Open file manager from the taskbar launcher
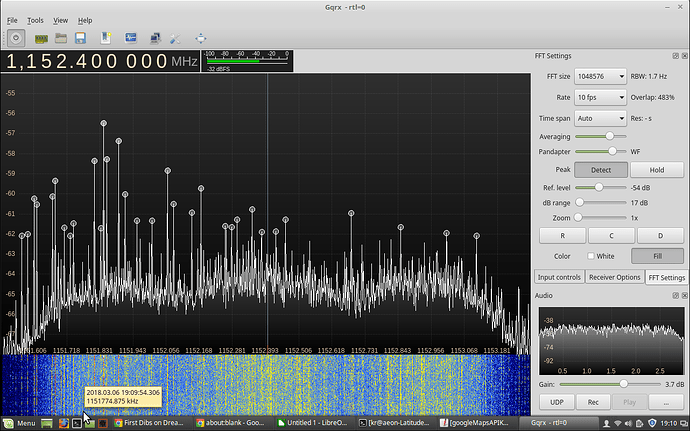Viewport: 690px width, 431px height. pos(90,424)
